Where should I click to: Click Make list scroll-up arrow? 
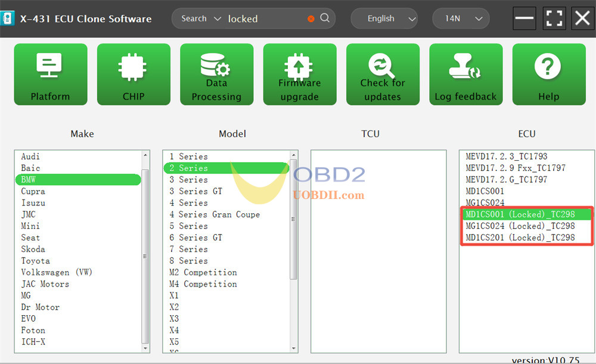coord(145,155)
